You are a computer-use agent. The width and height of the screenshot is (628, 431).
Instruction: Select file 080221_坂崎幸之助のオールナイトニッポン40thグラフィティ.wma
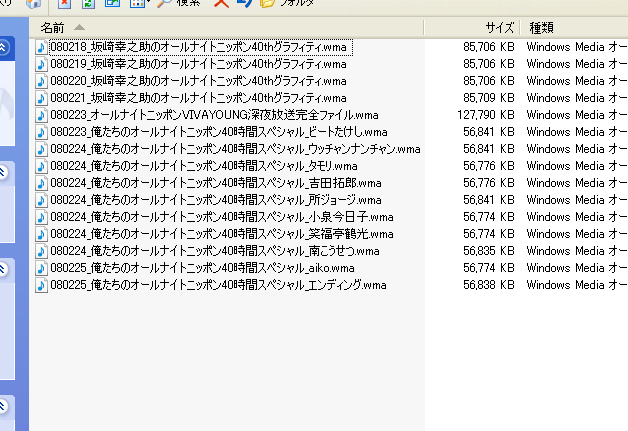[199, 98]
